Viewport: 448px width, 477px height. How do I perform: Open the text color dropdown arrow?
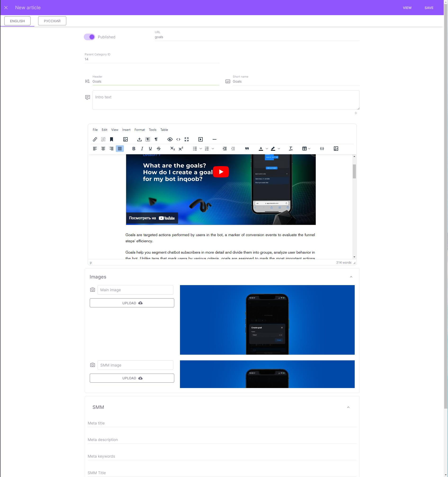tap(267, 149)
